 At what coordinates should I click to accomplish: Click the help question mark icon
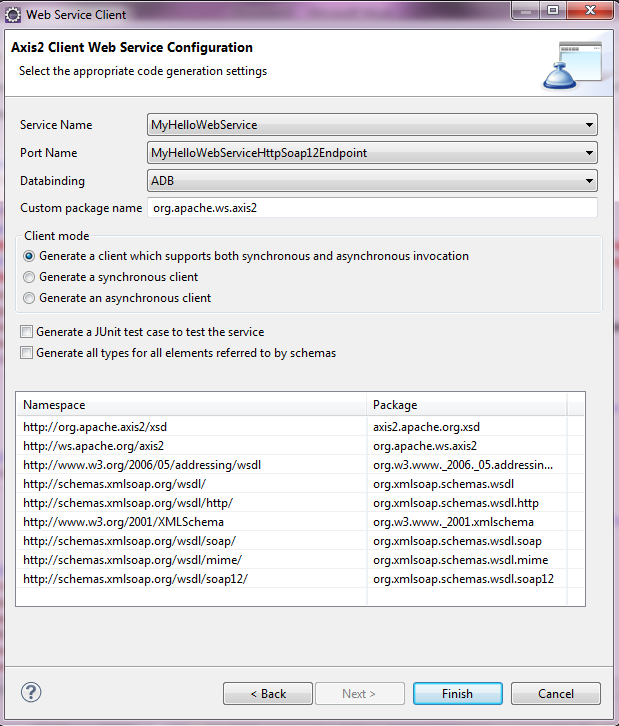[31, 692]
